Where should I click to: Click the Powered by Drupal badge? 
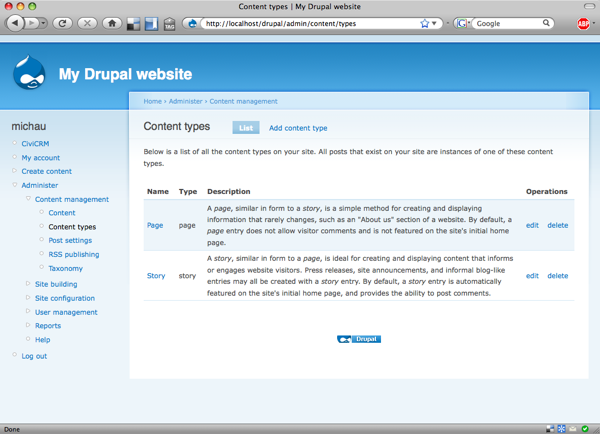pyautogui.click(x=359, y=339)
